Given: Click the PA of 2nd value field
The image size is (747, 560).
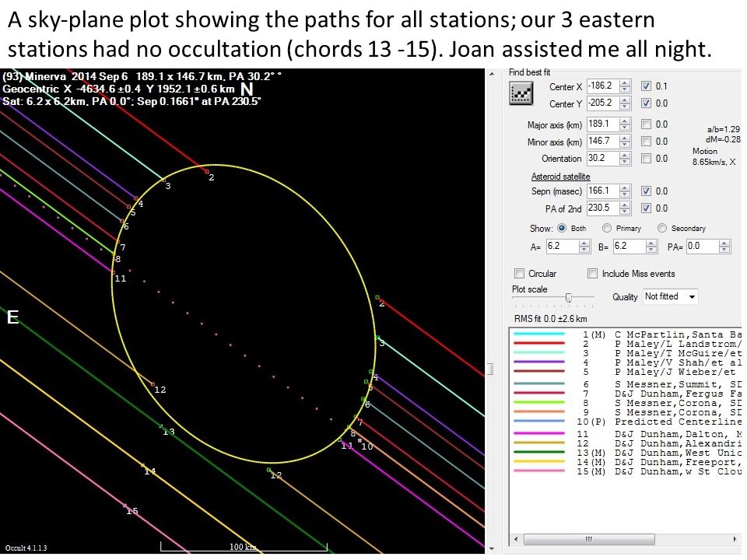Looking at the screenshot, I should click(x=602, y=208).
